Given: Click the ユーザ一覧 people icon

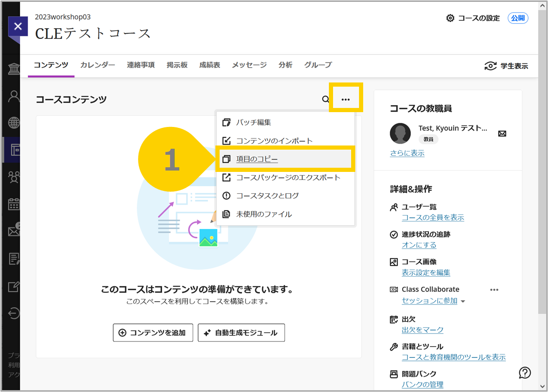Looking at the screenshot, I should point(394,208).
